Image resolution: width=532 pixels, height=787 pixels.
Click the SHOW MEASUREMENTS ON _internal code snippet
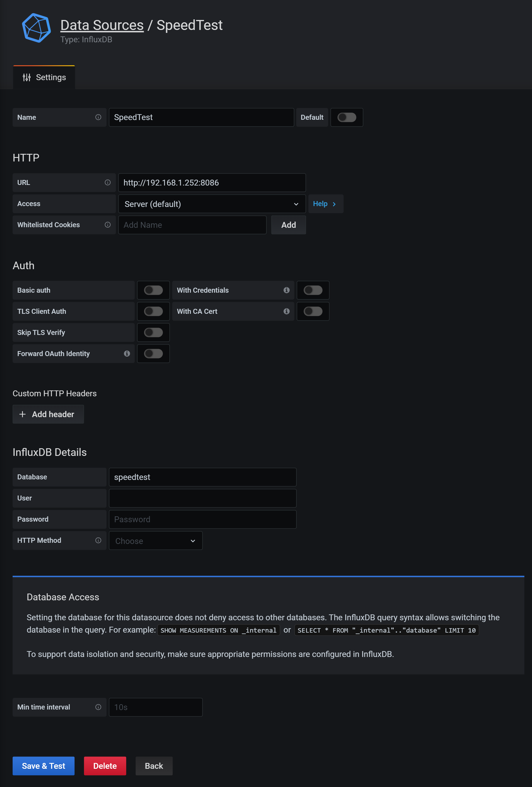[x=219, y=630]
